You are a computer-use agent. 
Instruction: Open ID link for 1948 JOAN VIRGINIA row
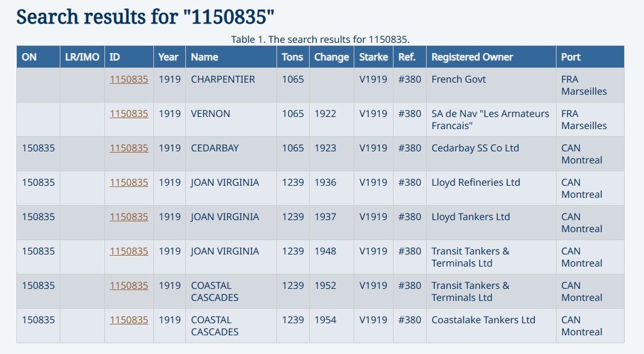pyautogui.click(x=129, y=251)
